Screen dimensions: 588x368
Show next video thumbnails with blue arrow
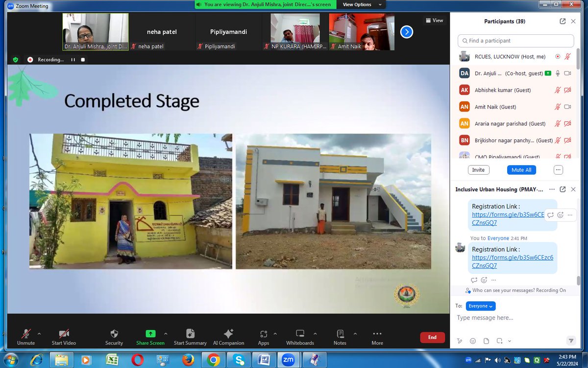point(407,32)
